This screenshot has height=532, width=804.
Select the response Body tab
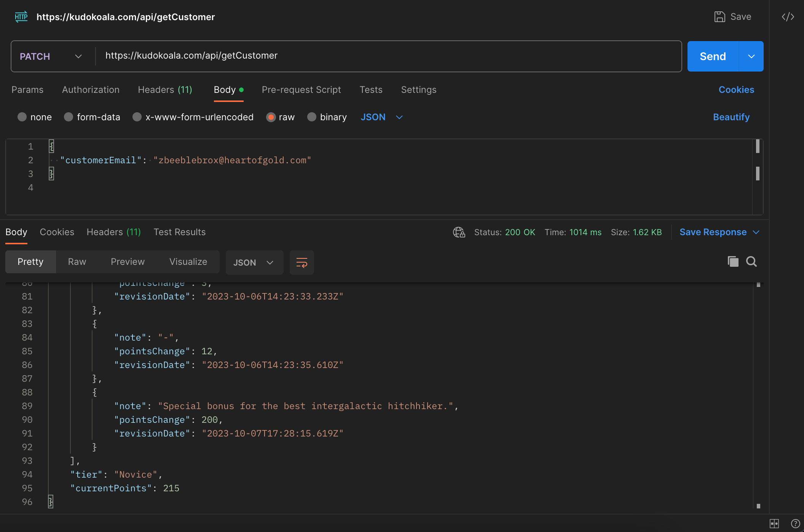16,232
